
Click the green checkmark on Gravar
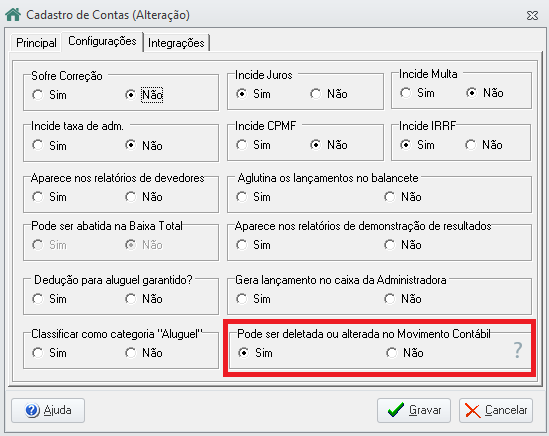point(396,410)
